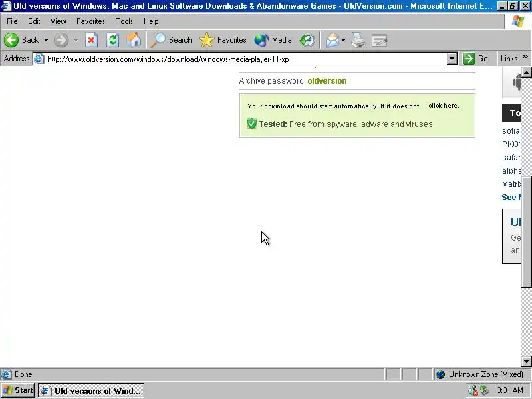Open the Help menu

click(151, 21)
